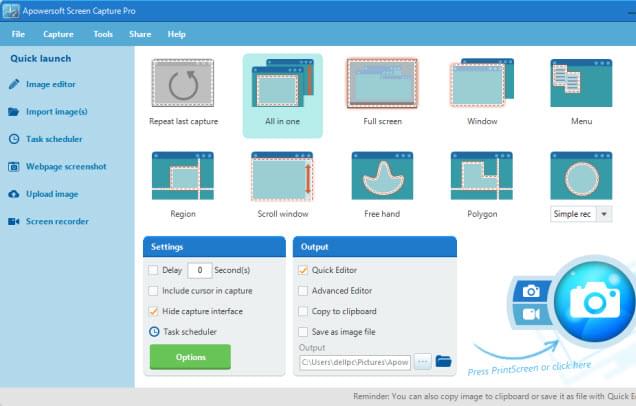Click the Webpage screenshot camera icon
This screenshot has width=636, height=406.
pyautogui.click(x=14, y=167)
